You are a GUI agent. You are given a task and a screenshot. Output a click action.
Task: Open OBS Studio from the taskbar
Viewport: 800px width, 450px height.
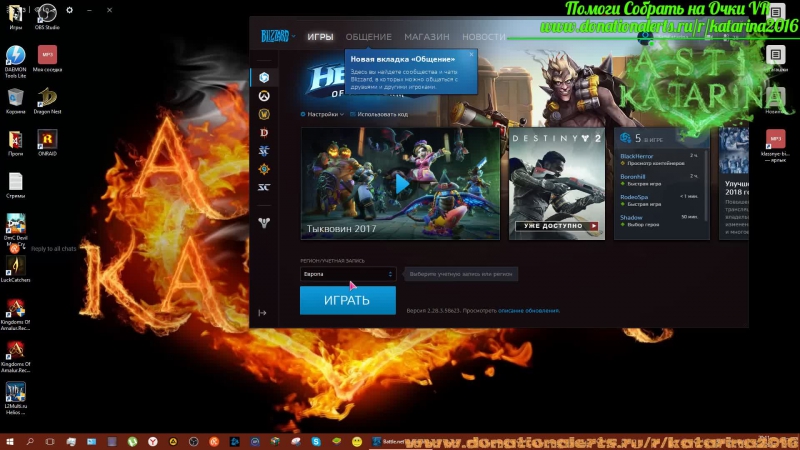pos(193,441)
